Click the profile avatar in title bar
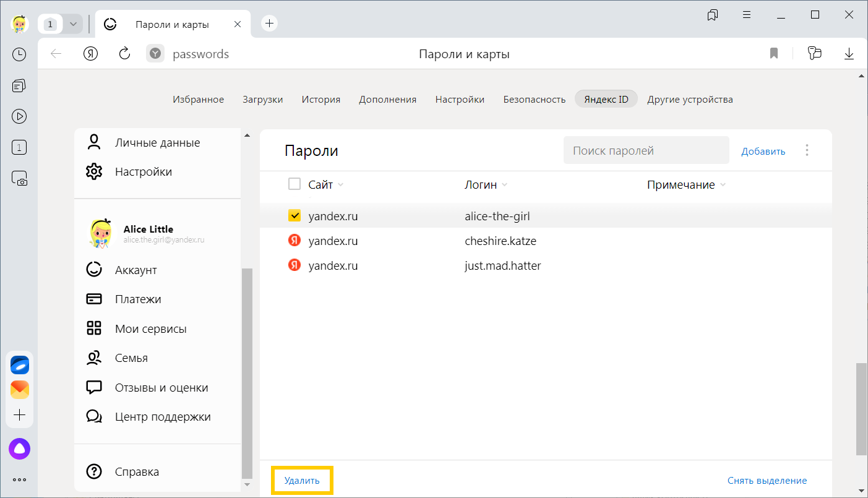The image size is (868, 498). [x=20, y=24]
